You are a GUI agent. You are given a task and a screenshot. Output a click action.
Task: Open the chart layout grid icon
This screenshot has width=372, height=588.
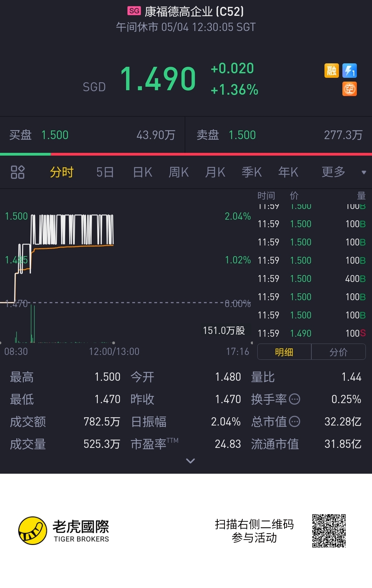pyautogui.click(x=18, y=172)
